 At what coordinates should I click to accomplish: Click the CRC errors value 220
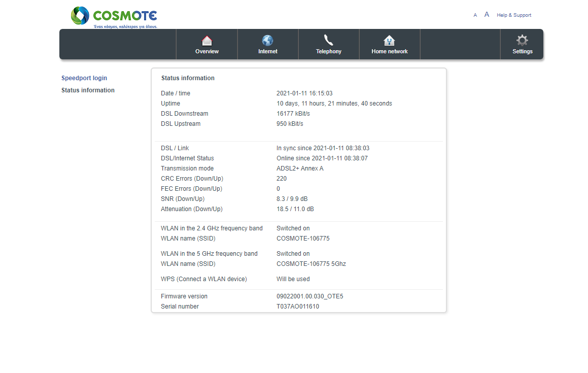point(282,179)
